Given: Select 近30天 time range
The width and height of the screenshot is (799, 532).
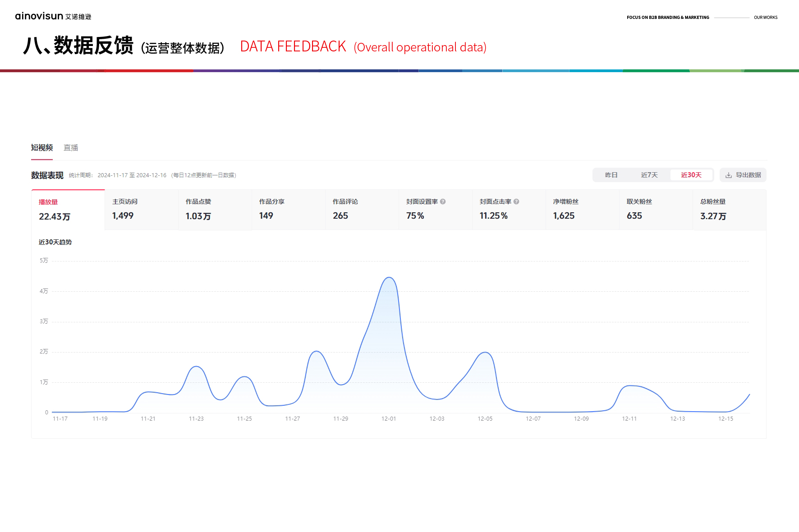Looking at the screenshot, I should point(691,175).
